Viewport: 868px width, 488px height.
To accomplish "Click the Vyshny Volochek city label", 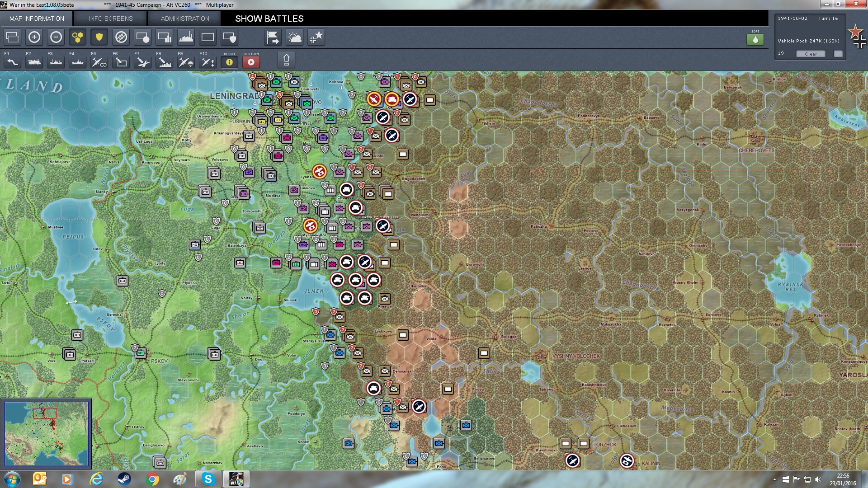I will [576, 356].
